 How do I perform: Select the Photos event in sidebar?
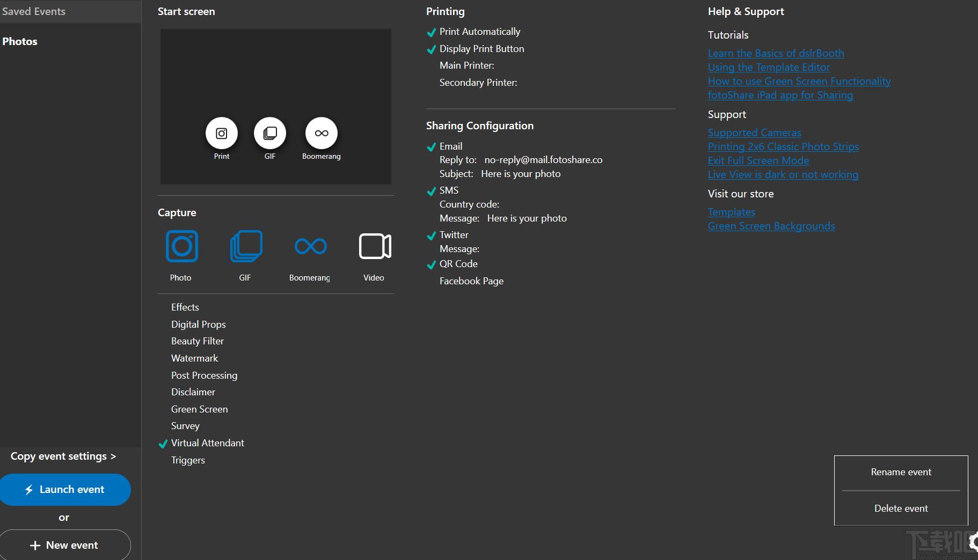[20, 41]
